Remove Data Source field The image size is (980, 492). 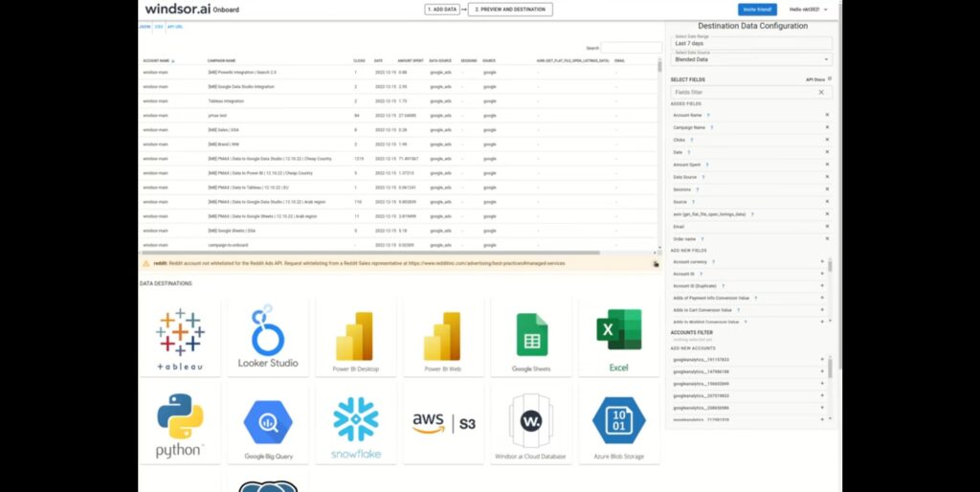point(827,177)
